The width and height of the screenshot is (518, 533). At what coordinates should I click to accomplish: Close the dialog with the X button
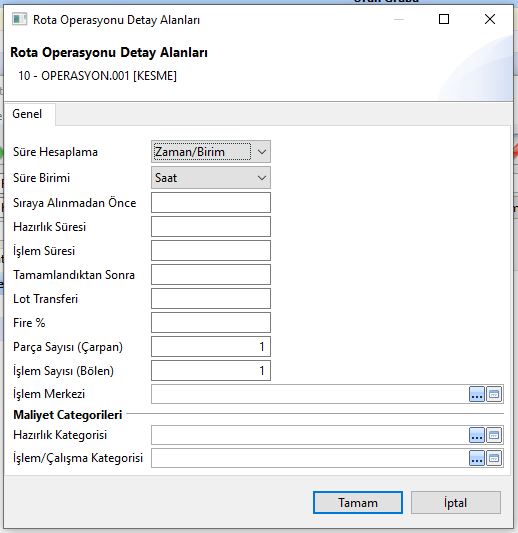tap(490, 19)
